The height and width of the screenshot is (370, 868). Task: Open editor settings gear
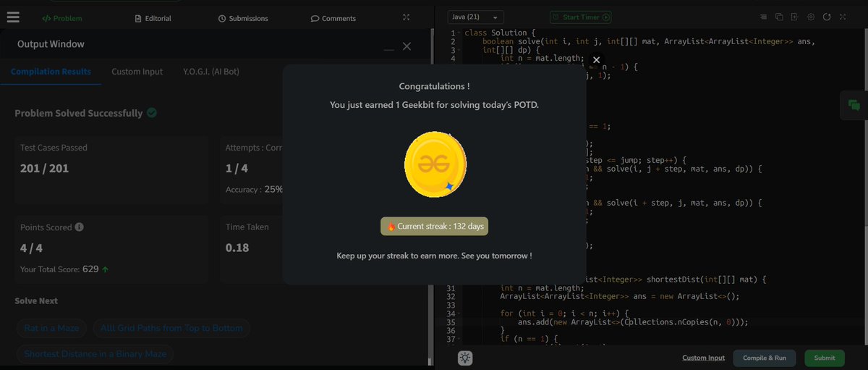(x=811, y=17)
